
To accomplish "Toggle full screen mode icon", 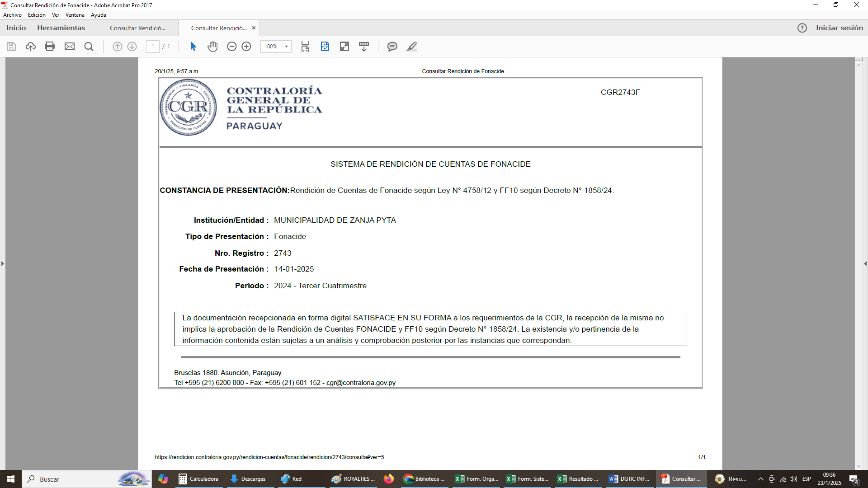I will pos(344,47).
